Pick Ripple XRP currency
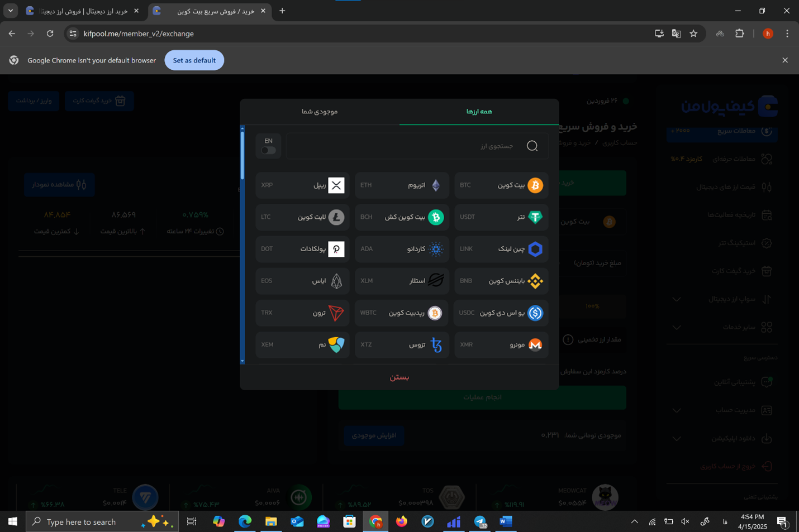This screenshot has width=799, height=532. coord(302,185)
